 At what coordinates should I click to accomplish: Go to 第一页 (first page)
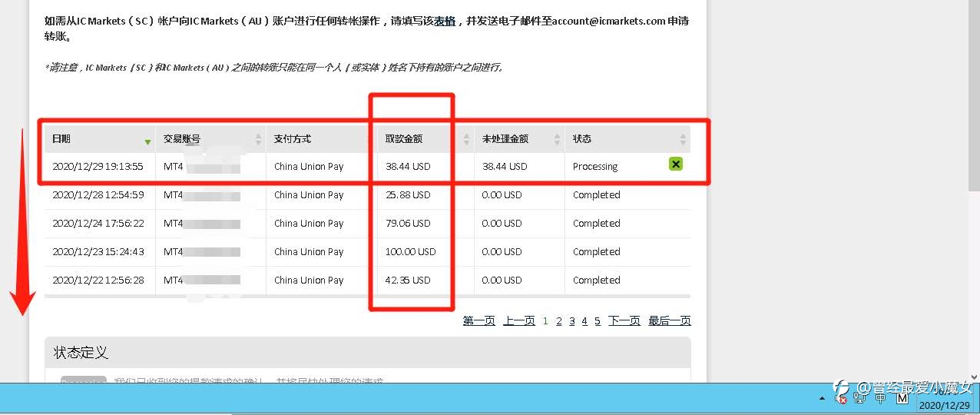pos(478,321)
